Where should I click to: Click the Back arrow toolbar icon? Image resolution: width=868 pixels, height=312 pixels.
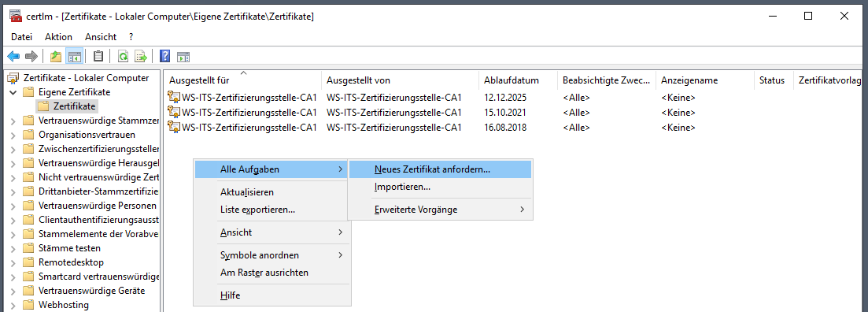tap(13, 56)
